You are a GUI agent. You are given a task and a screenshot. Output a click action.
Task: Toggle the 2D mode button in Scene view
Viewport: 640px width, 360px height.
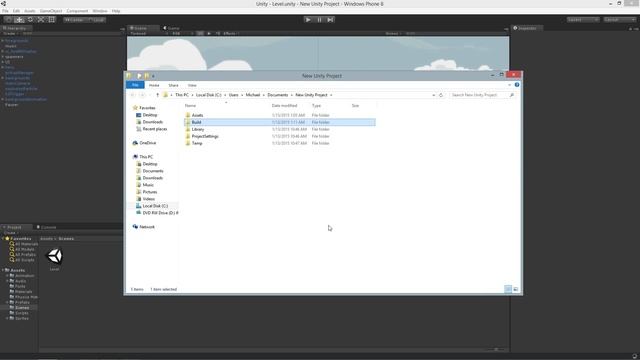click(x=200, y=33)
